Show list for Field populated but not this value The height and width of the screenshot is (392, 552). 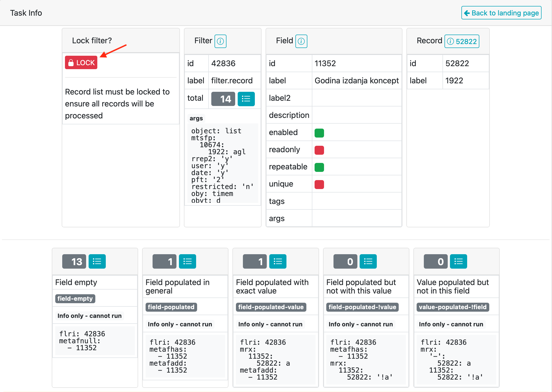click(x=368, y=261)
